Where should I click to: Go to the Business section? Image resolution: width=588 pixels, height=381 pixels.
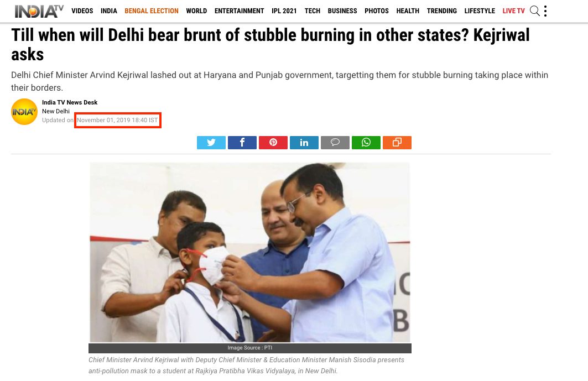pos(342,11)
